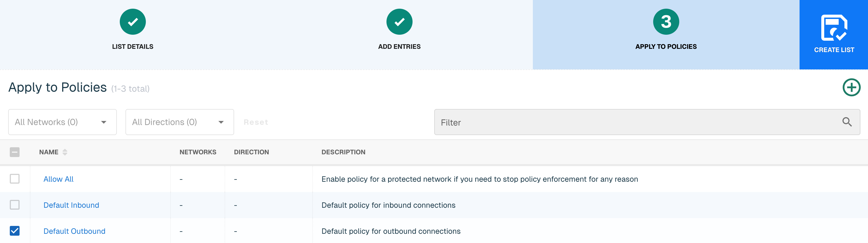Open the All Directions dropdown
The height and width of the screenshot is (243, 868).
(x=180, y=122)
